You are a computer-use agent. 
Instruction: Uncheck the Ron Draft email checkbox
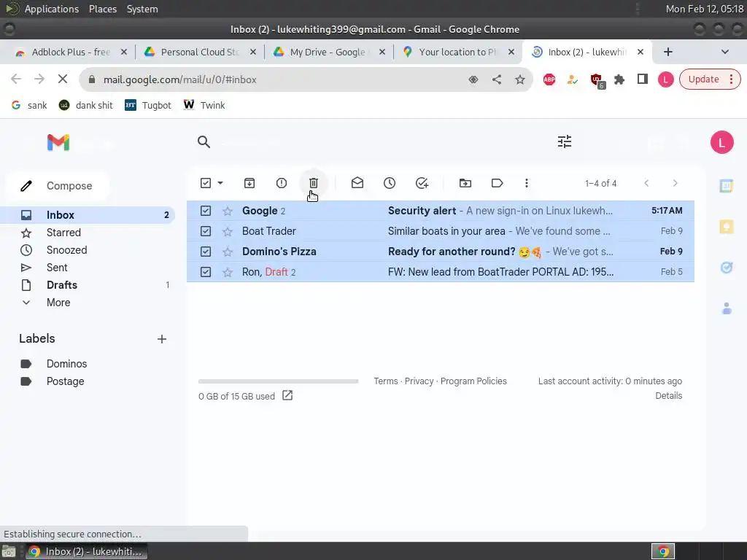tap(206, 272)
